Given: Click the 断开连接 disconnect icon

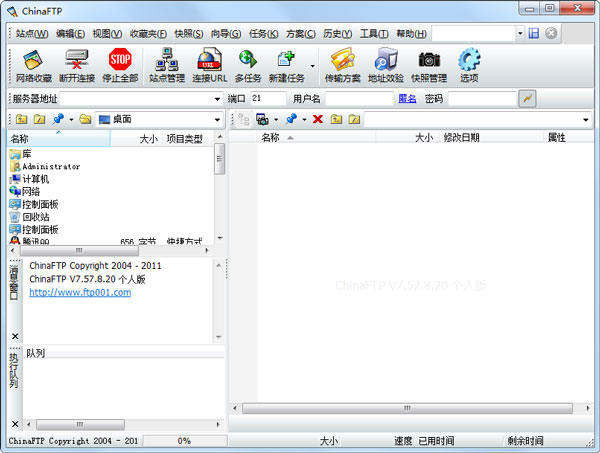Looking at the screenshot, I should tap(77, 65).
